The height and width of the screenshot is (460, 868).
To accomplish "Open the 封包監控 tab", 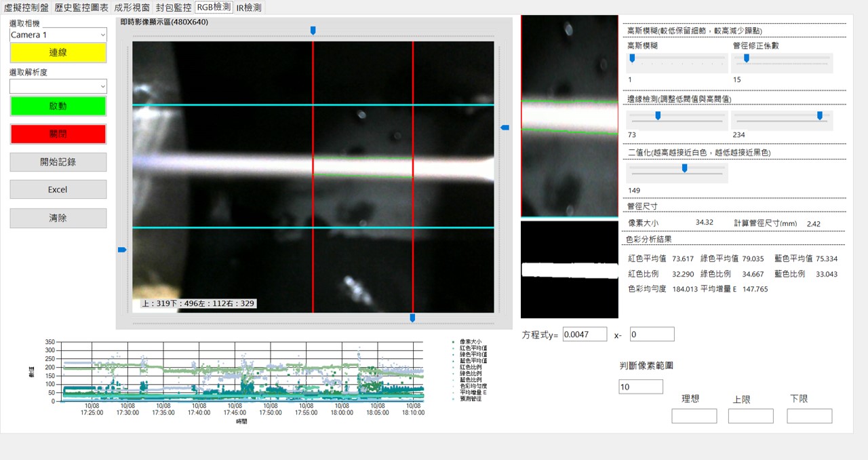I will 174,7.
